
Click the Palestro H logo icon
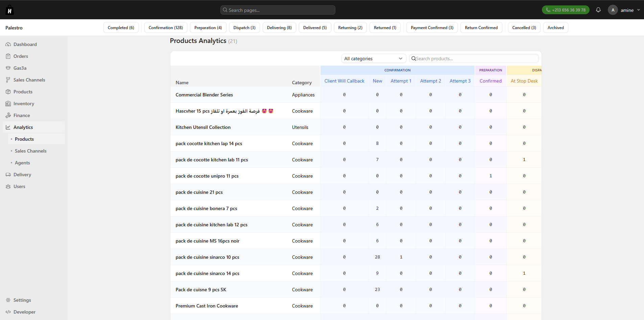click(x=9, y=10)
